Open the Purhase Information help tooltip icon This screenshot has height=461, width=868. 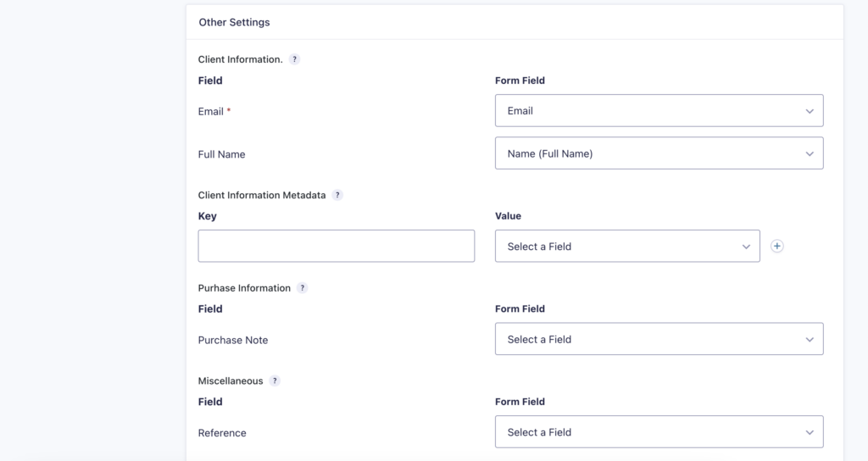302,288
